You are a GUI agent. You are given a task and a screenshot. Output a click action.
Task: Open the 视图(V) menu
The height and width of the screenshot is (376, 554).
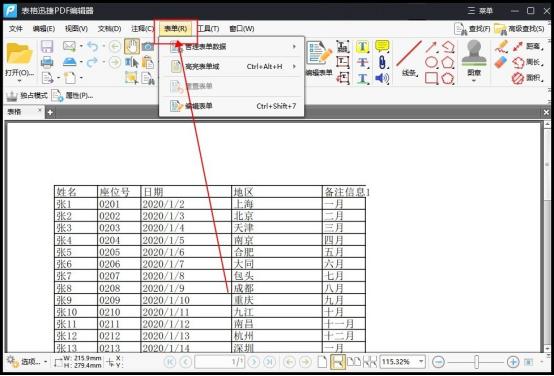click(x=76, y=29)
